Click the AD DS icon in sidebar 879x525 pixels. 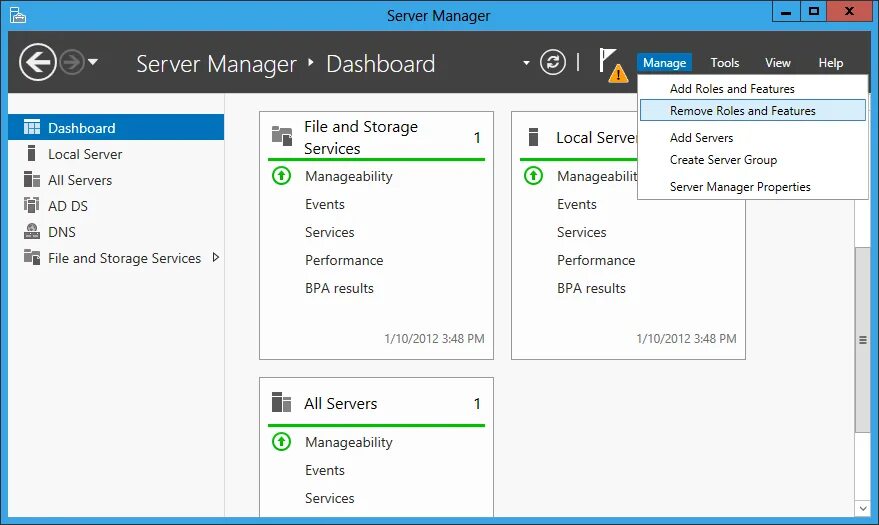coord(31,205)
